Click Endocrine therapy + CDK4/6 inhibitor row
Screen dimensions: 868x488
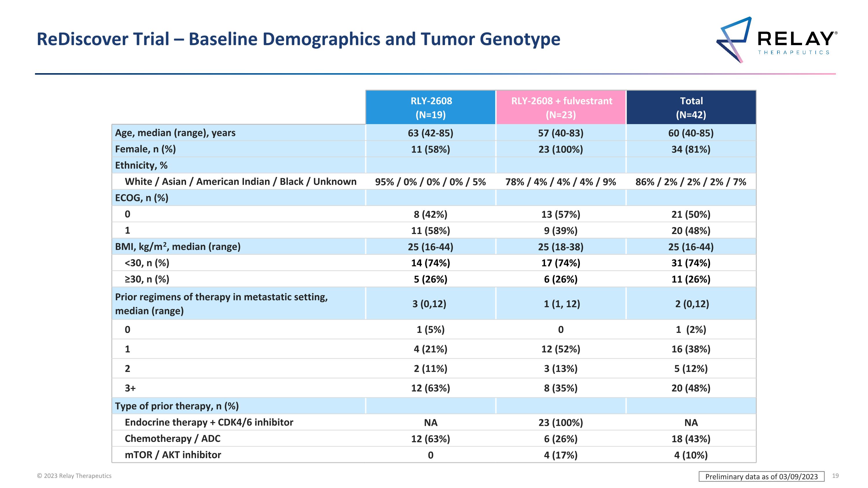[209, 422]
